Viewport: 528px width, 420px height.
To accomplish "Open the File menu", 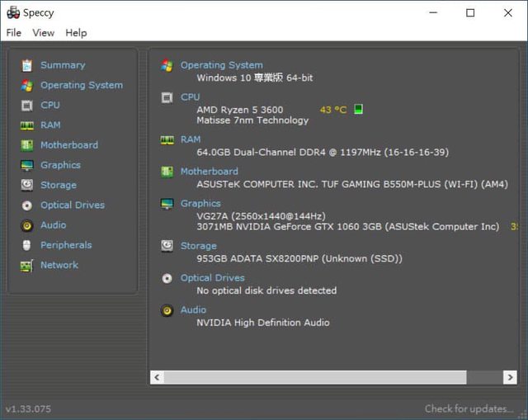I will coord(14,33).
